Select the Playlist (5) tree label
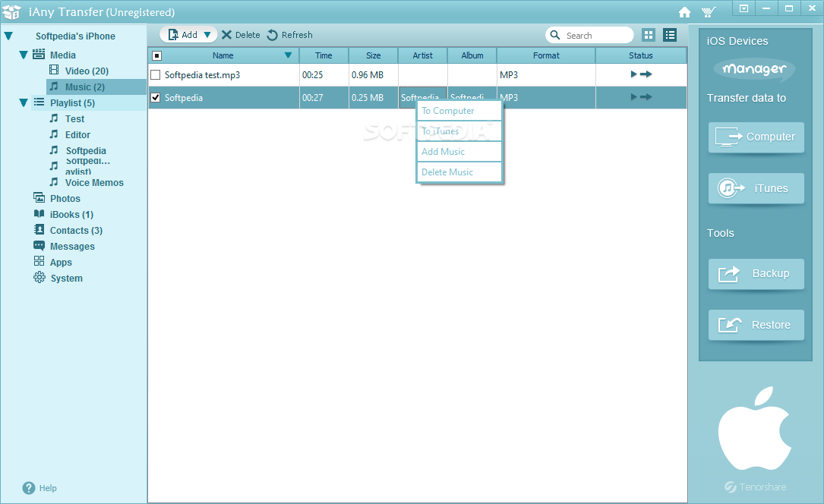Image resolution: width=824 pixels, height=504 pixels. pyautogui.click(x=72, y=103)
